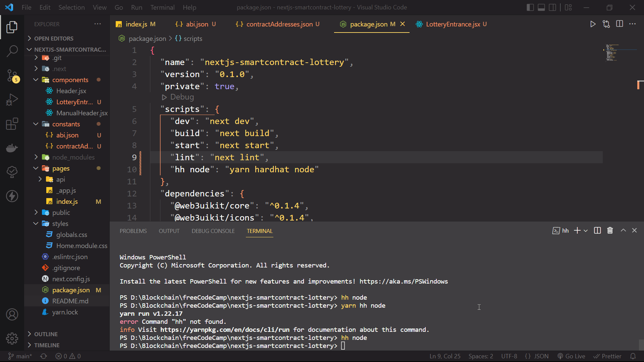
Task: Click the Debug code lens above scripts
Action: tap(178, 97)
